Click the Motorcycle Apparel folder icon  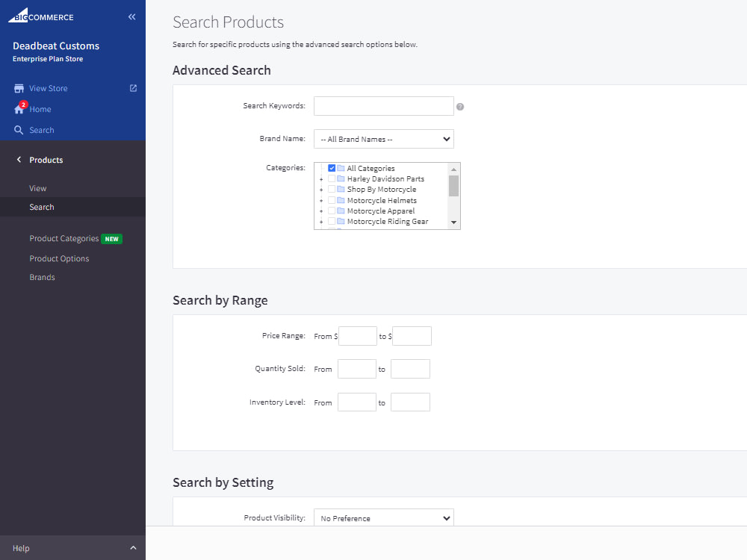point(341,211)
